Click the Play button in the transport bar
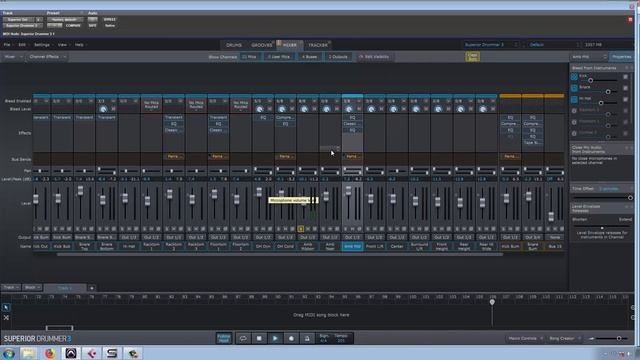 (275, 338)
